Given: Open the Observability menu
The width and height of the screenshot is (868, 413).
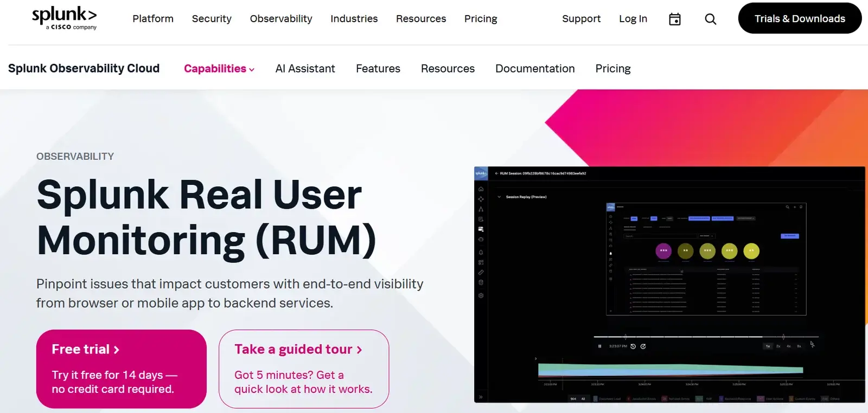Looking at the screenshot, I should (x=281, y=19).
